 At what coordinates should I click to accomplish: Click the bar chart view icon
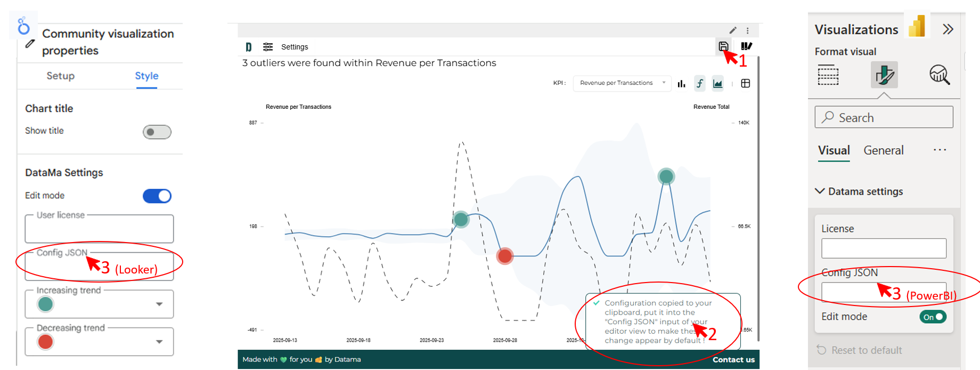point(681,84)
